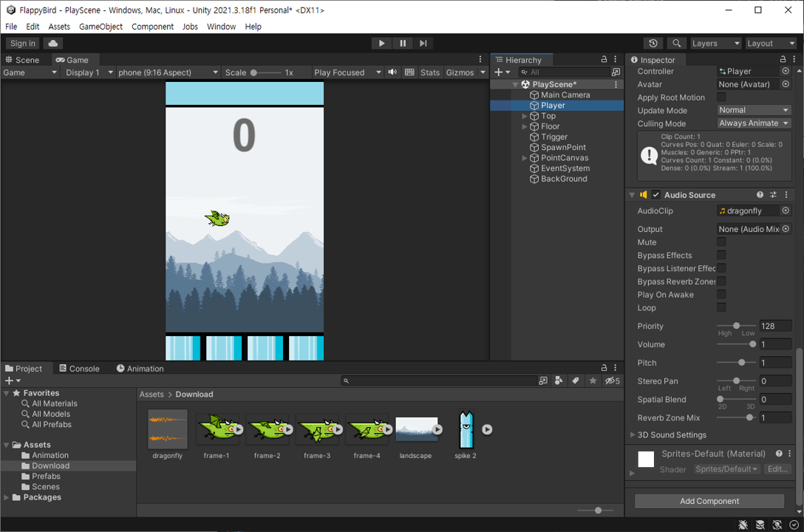Open PlayScene options kebab menu in Hierarchy
The height and width of the screenshot is (532, 804).
616,84
